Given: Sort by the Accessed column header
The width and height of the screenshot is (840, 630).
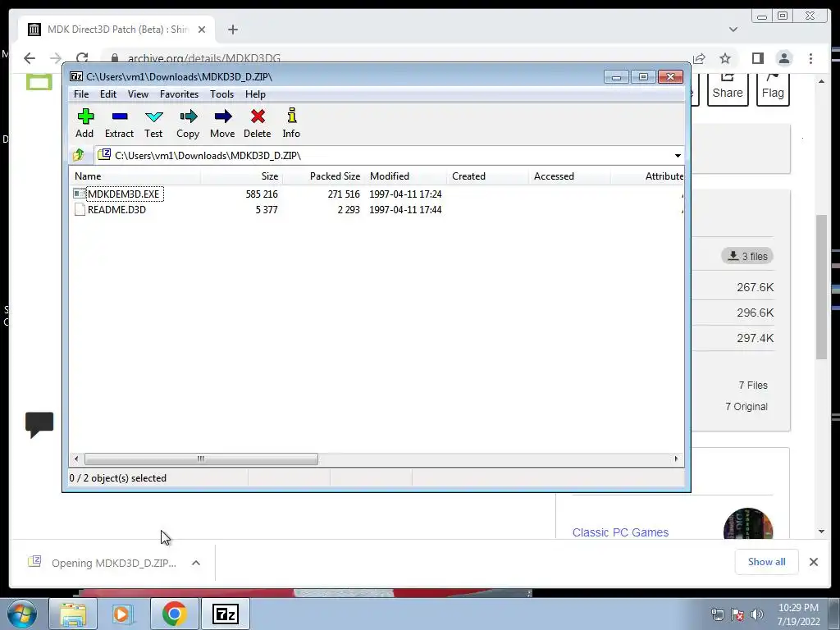Looking at the screenshot, I should (569, 176).
